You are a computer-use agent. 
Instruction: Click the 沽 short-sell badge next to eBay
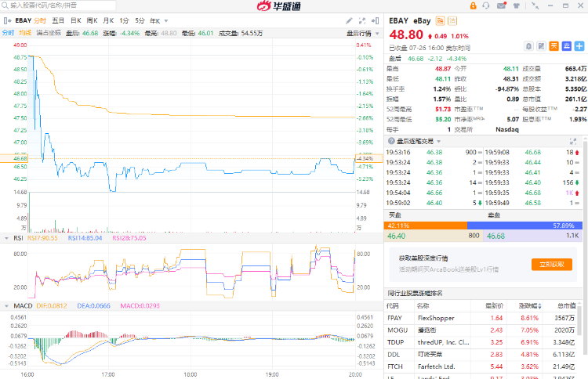(x=452, y=21)
